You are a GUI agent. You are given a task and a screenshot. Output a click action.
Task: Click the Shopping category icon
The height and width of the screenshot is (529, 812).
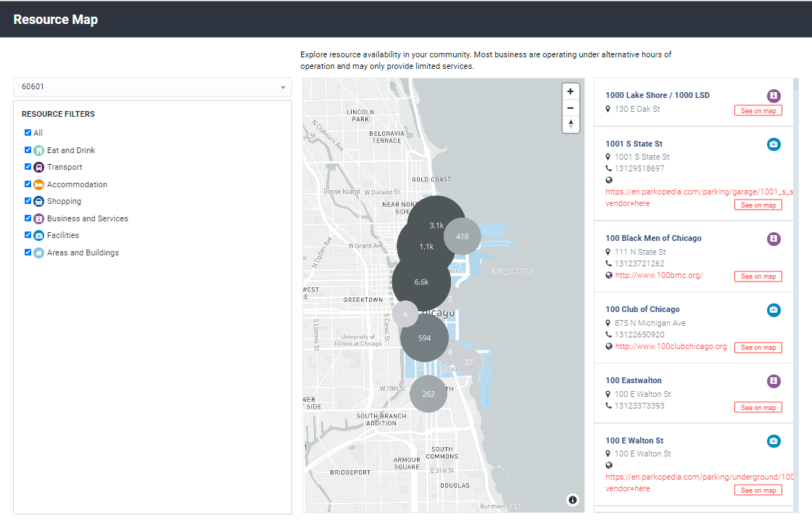(39, 202)
